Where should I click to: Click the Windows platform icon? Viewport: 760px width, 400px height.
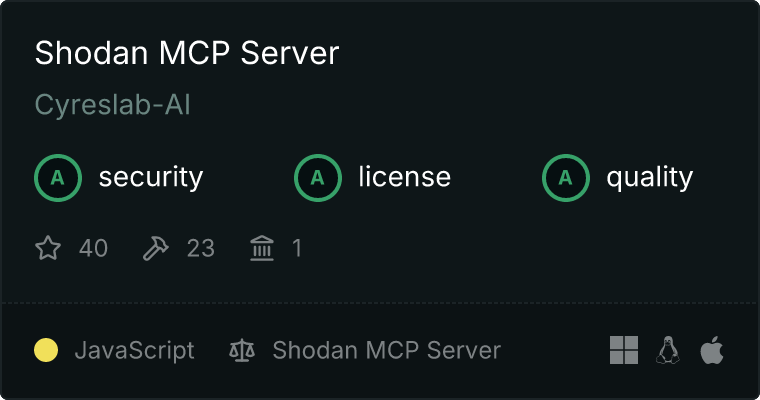624,350
